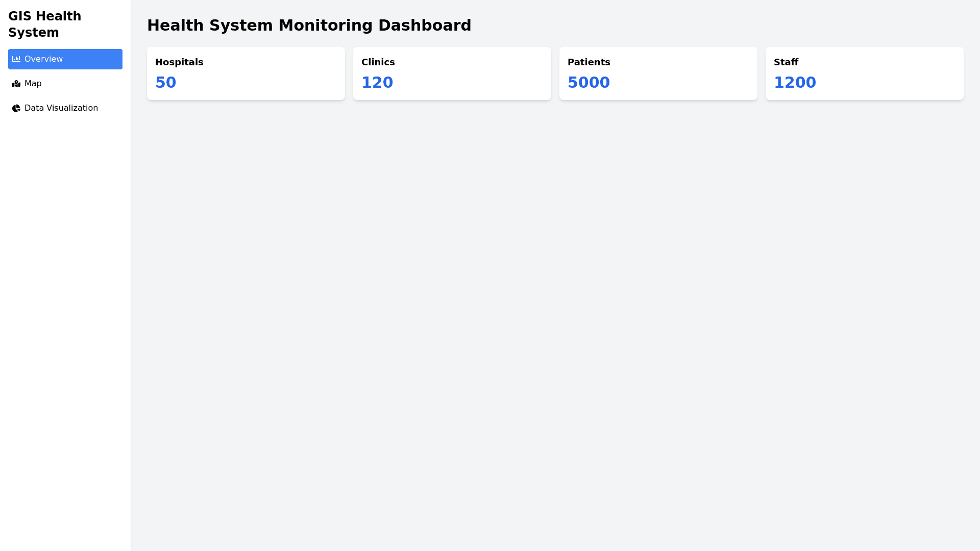Click the bar chart icon beside Overview
Screen dimensions: 980x551
[16, 59]
